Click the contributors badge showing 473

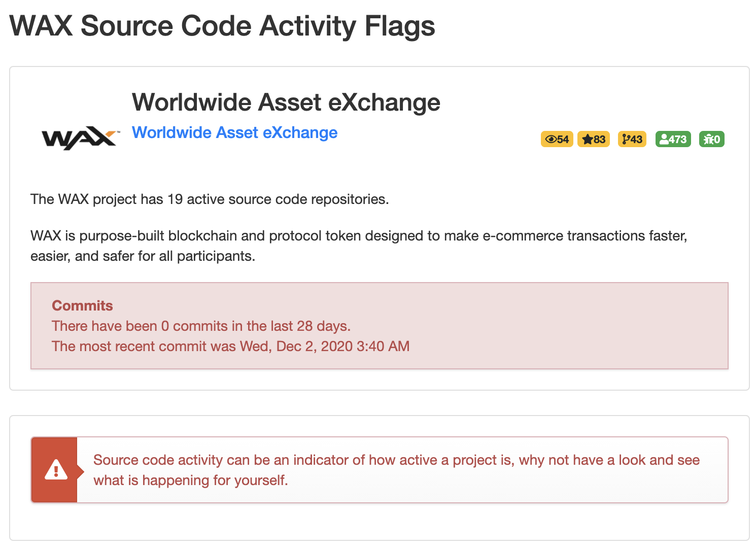673,139
